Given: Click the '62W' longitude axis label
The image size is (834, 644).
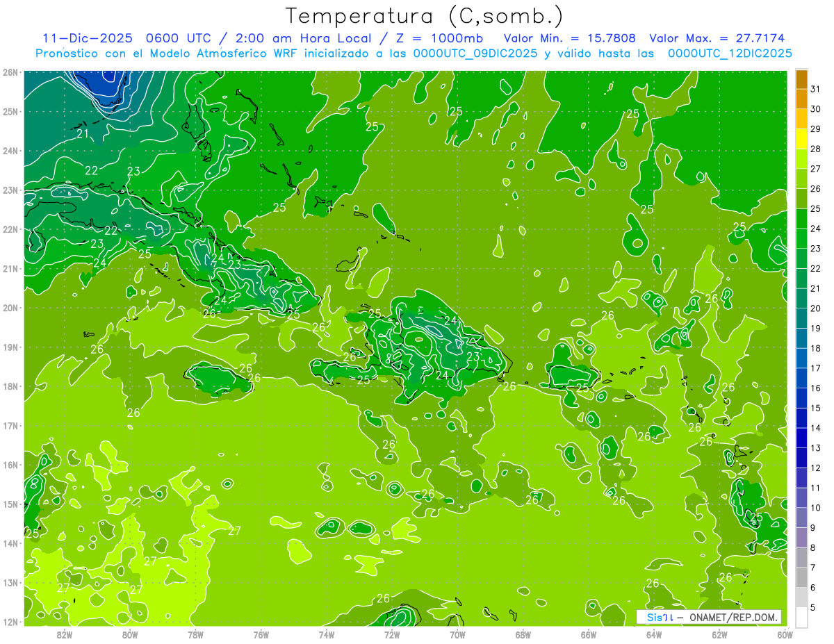Looking at the screenshot, I should pos(719,634).
